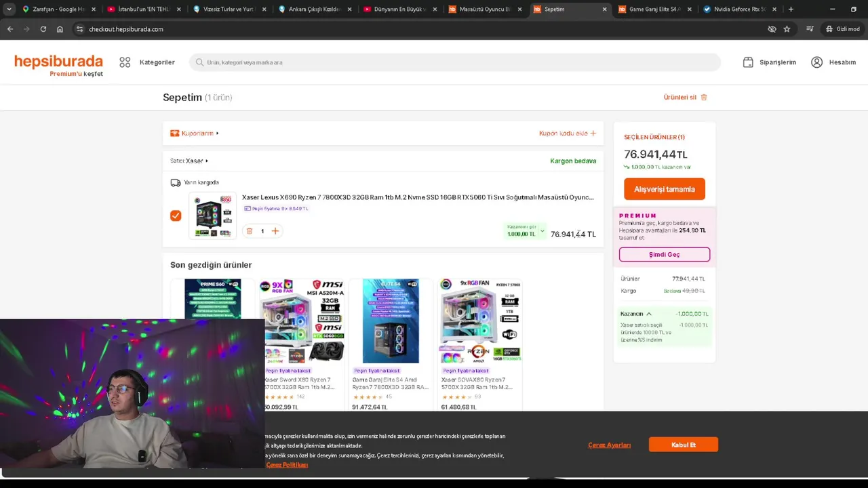Click the search magnifier icon
Image resolution: width=868 pixels, height=488 pixels.
(199, 62)
